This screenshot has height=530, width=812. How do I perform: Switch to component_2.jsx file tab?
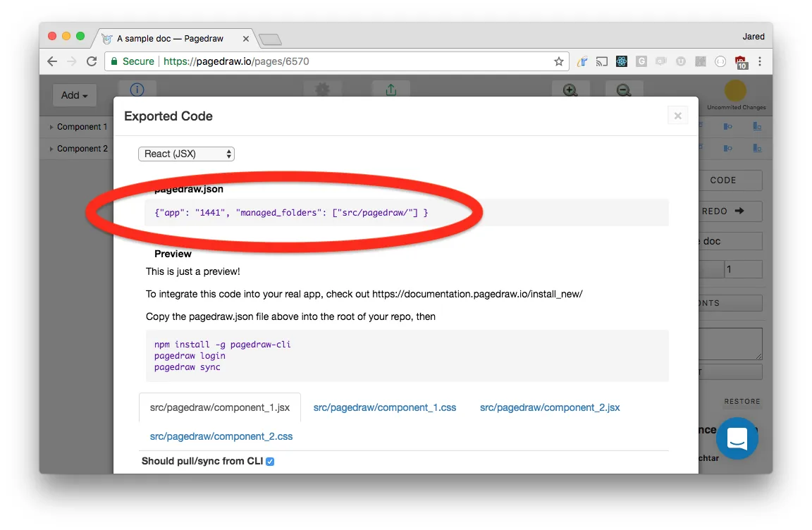(550, 407)
